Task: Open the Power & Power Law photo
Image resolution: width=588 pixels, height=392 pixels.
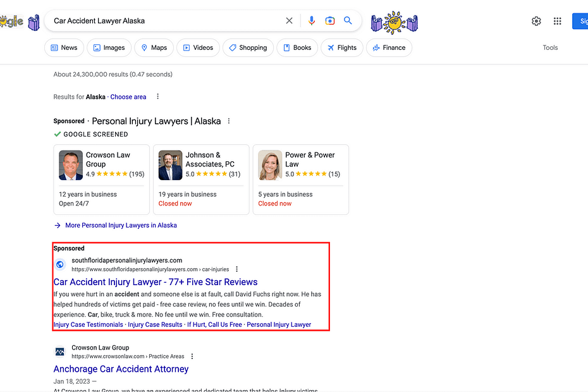Action: coord(270,166)
